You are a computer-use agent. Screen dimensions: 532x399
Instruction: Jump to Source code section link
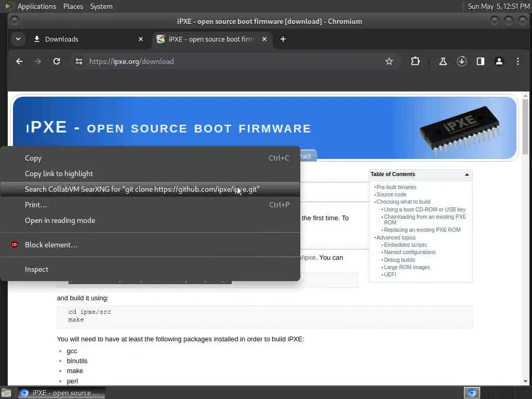(x=391, y=194)
